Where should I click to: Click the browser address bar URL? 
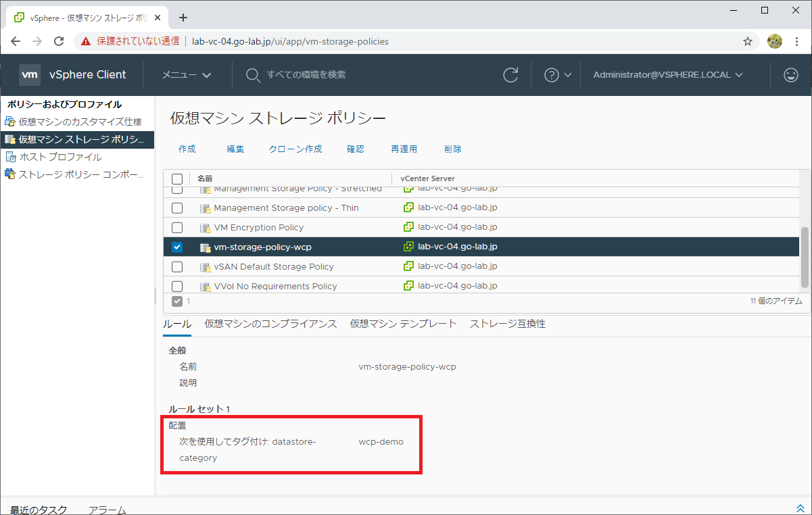(291, 41)
